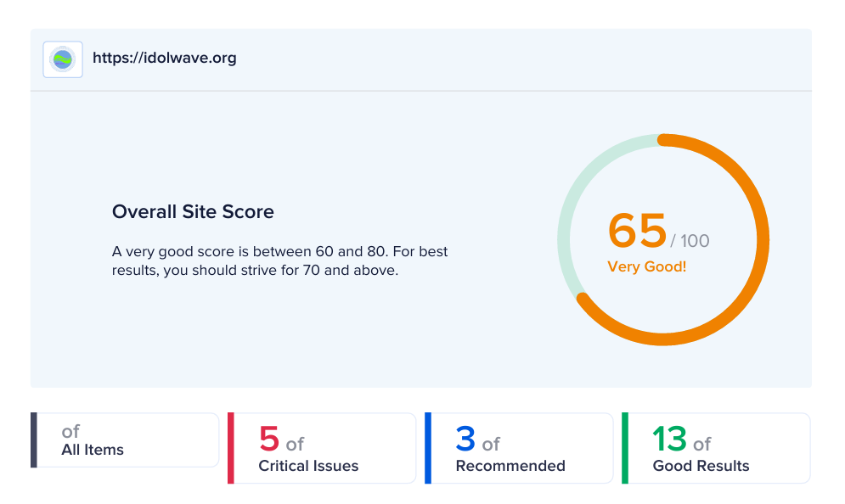Click the idolwave.org site favicon
Screen dimensions: 845x504
63,59
